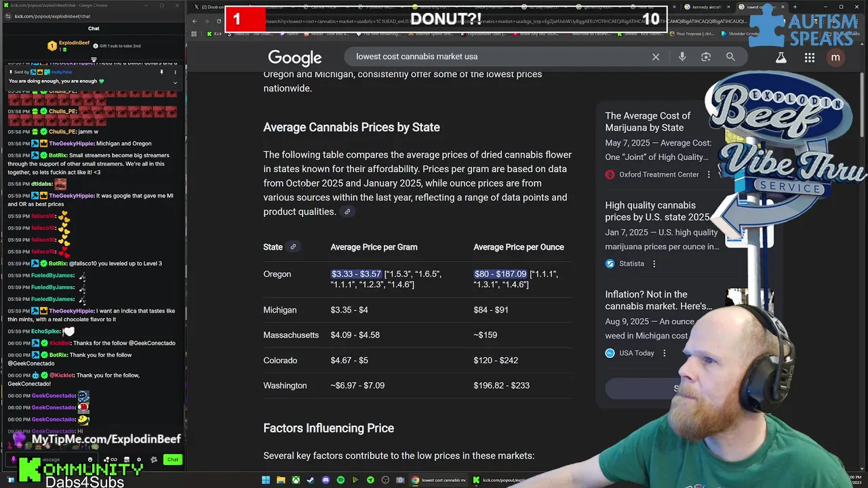Image resolution: width=868 pixels, height=488 pixels.
Task: Click 'Average Price per Ounce' column header
Action: (x=519, y=247)
